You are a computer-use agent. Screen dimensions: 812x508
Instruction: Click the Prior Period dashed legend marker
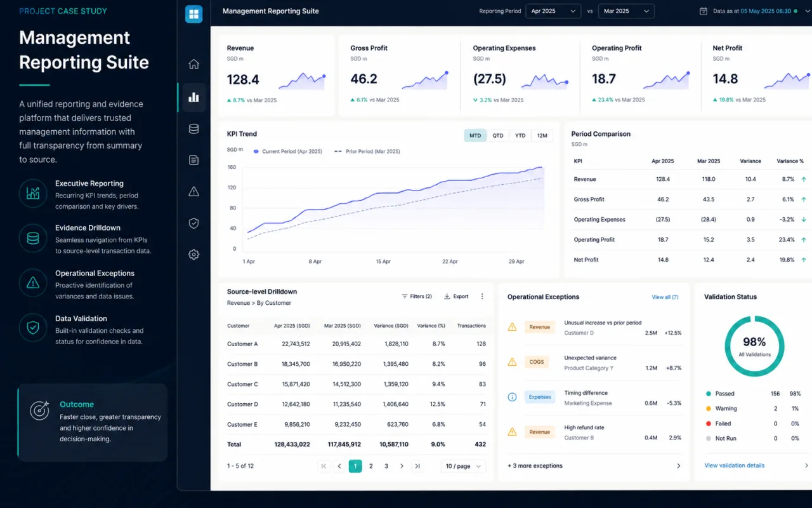coord(337,152)
